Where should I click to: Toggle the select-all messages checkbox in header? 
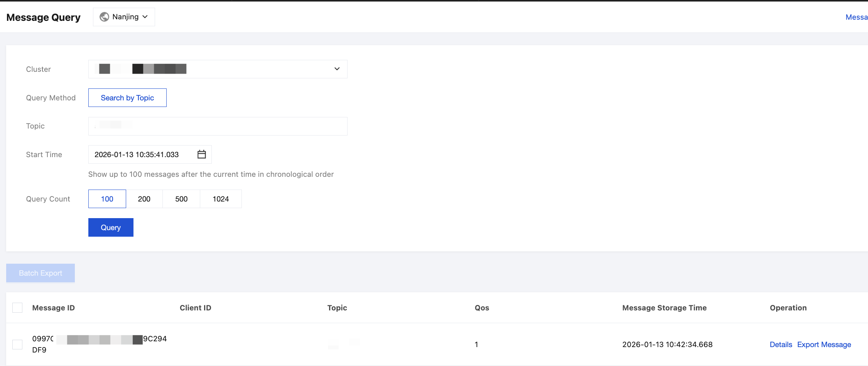click(x=17, y=308)
